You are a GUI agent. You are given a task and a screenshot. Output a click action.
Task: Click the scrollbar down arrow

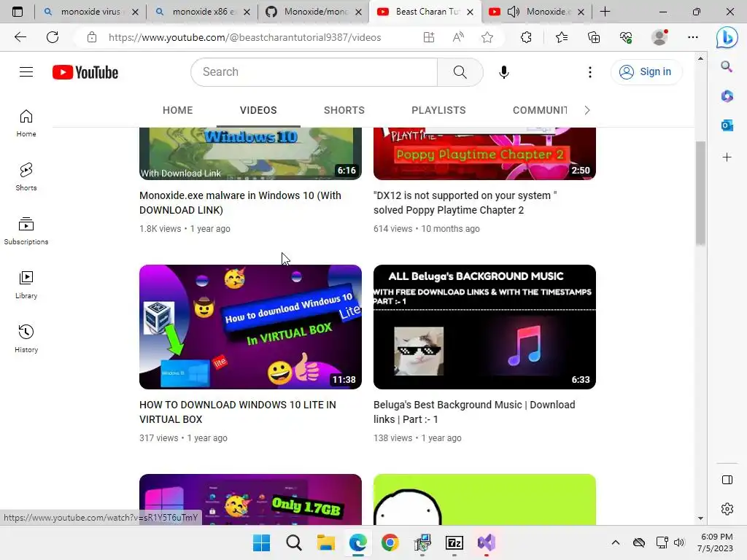700,518
